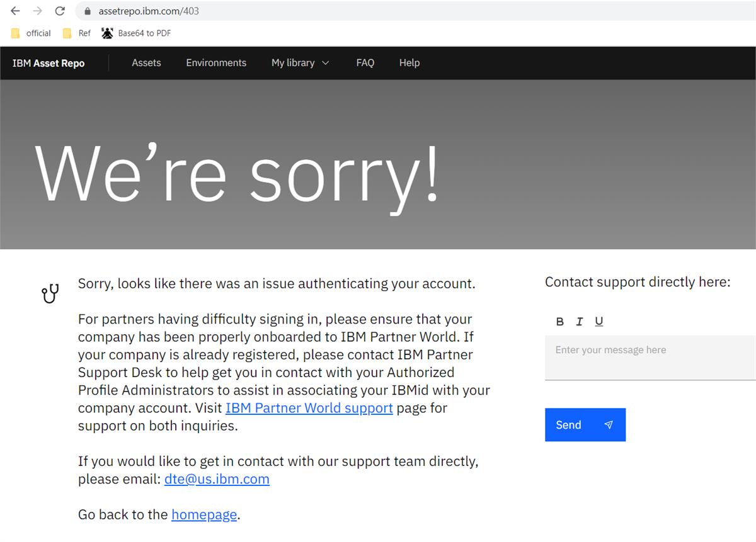Image resolution: width=756 pixels, height=542 pixels.
Task: Go back via the homepage link
Action: 204,514
